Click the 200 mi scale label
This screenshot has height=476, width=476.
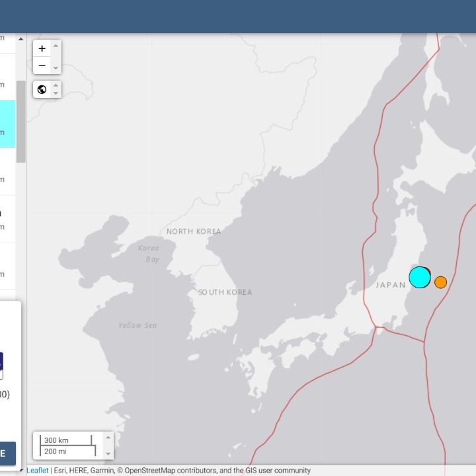(x=56, y=452)
